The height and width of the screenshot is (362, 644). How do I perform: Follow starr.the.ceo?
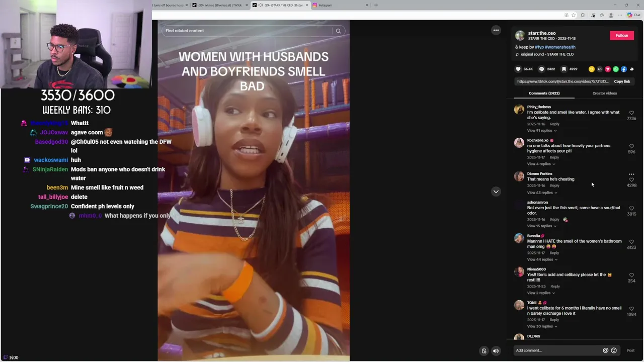621,35
